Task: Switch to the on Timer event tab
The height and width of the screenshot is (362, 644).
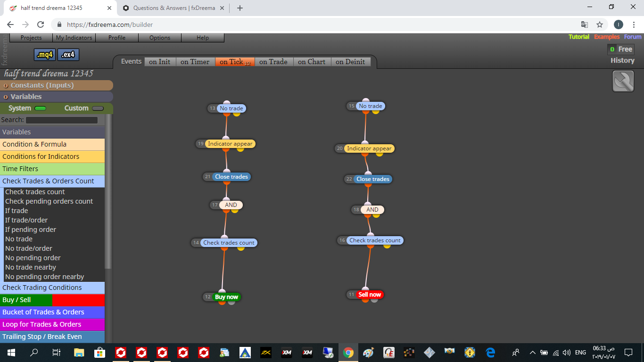Action: click(195, 62)
